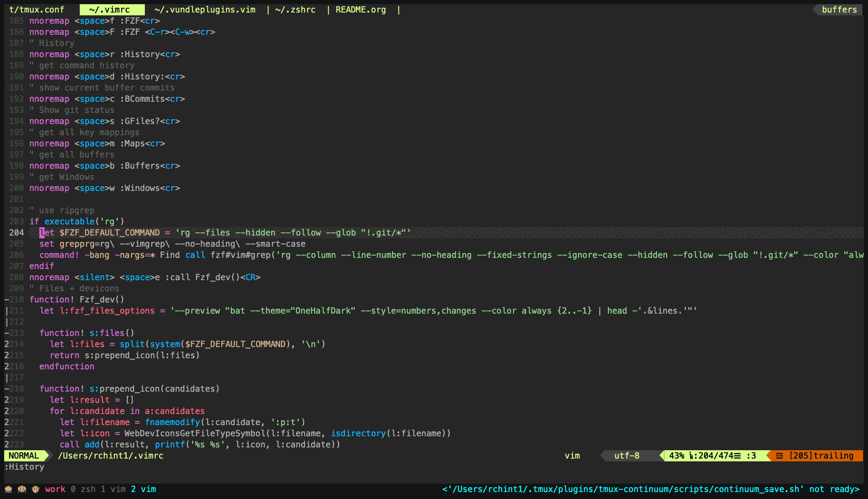Click ':Windows<cr>' mapping on line 200
This screenshot has width=868, height=499.
pos(150,188)
